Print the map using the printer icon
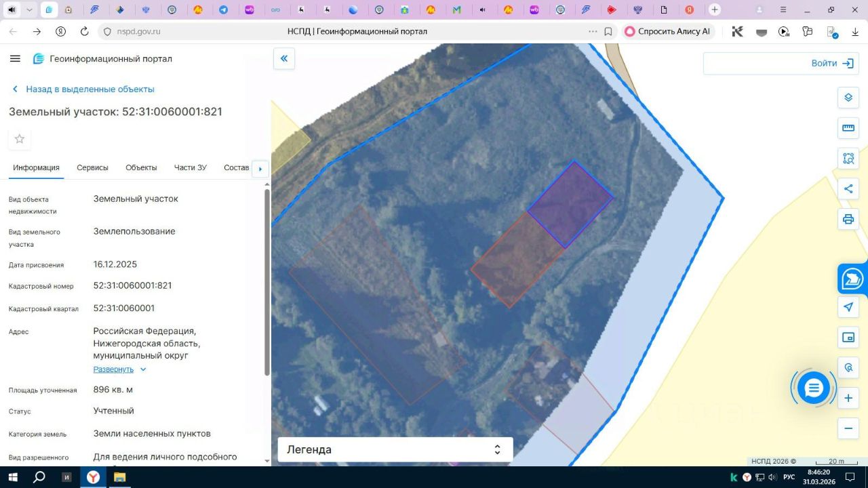 coord(848,219)
